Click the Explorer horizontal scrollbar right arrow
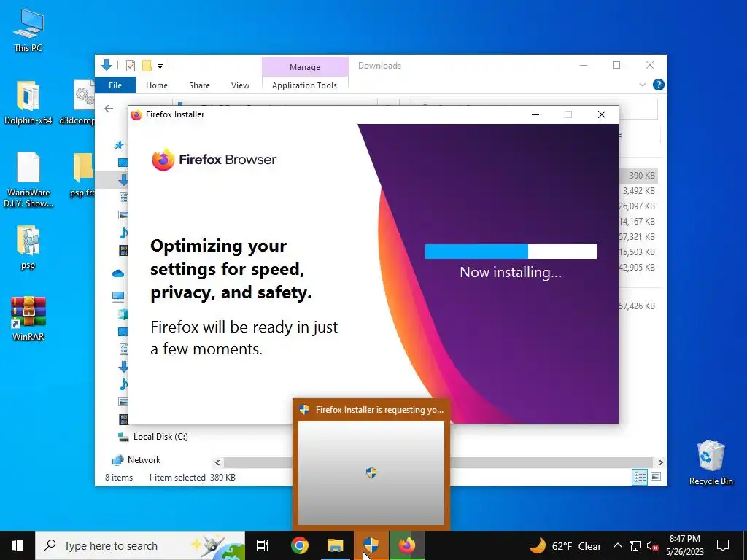Screen dimensions: 747x560 (x=660, y=462)
